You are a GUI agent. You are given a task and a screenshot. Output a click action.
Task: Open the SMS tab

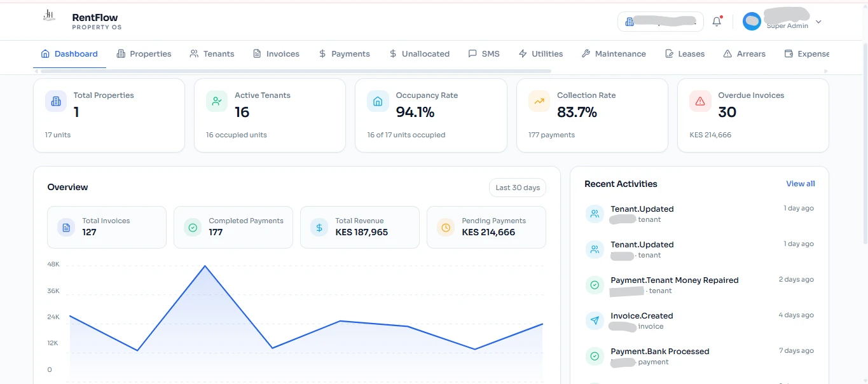pos(483,54)
